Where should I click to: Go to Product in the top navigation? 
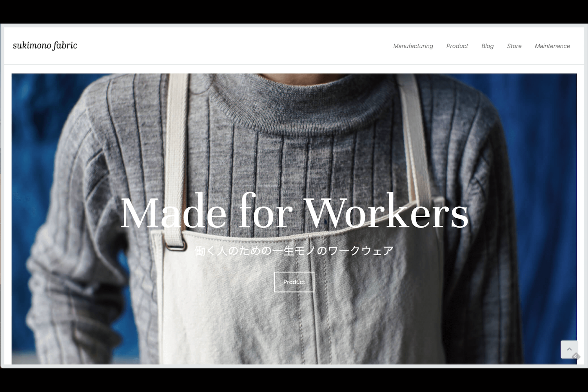point(457,46)
